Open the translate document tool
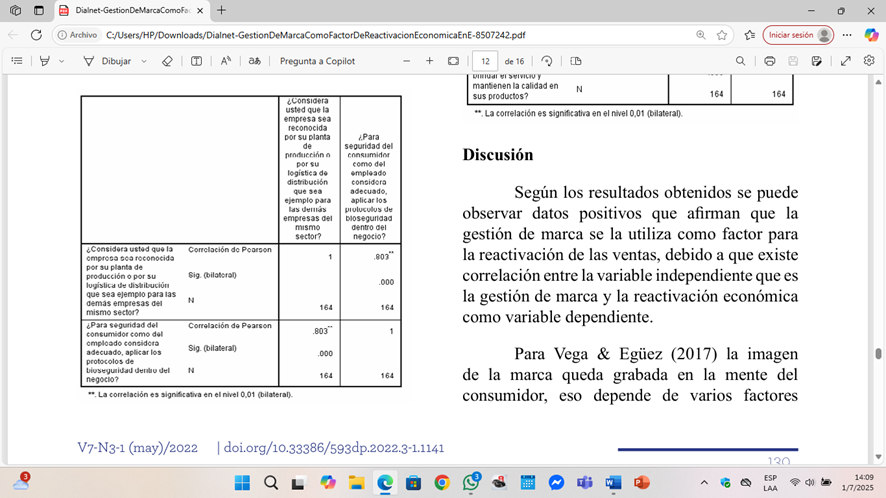The height and width of the screenshot is (498, 886). tap(255, 61)
